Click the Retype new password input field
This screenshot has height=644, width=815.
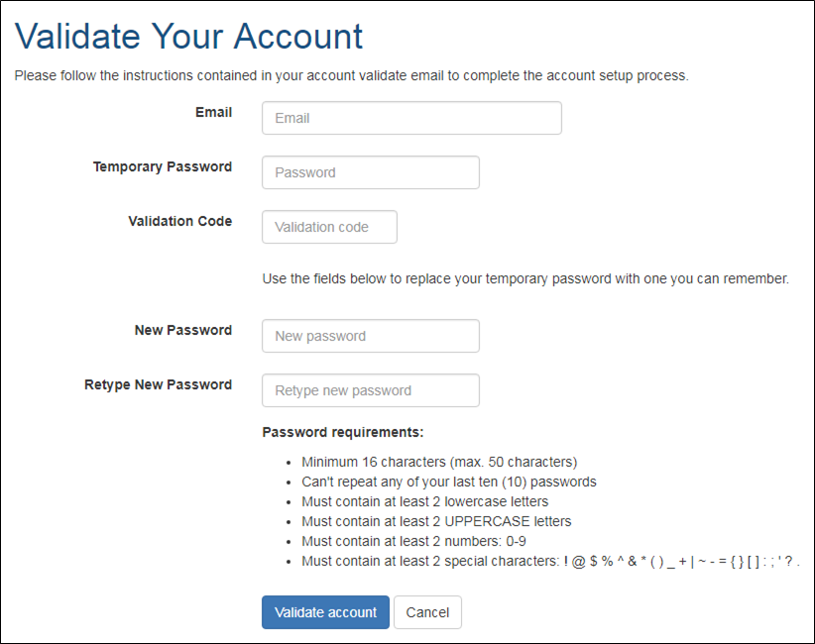click(370, 389)
